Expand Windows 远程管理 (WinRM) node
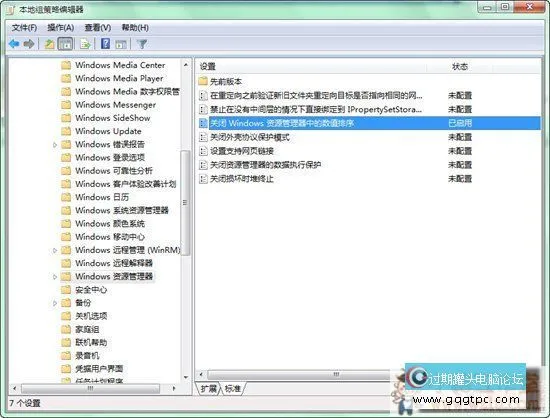Screen dimensions: 550x418 click(x=55, y=250)
